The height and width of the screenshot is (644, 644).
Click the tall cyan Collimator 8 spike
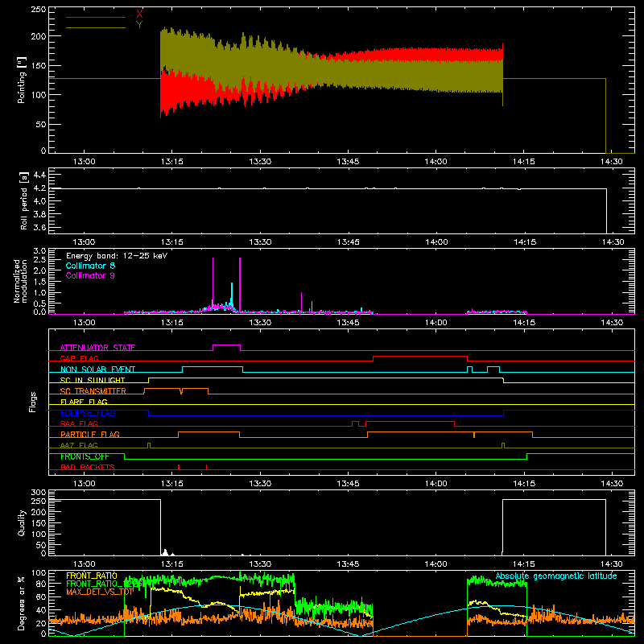[232, 295]
